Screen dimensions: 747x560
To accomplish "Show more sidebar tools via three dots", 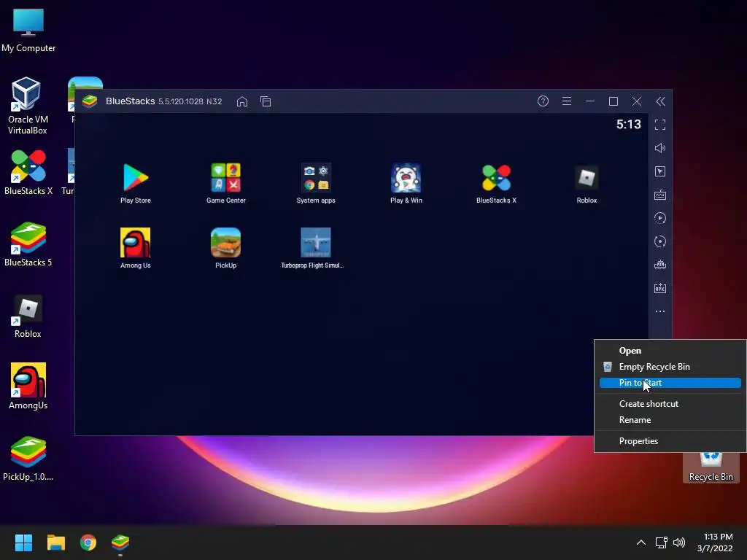I will (x=659, y=311).
